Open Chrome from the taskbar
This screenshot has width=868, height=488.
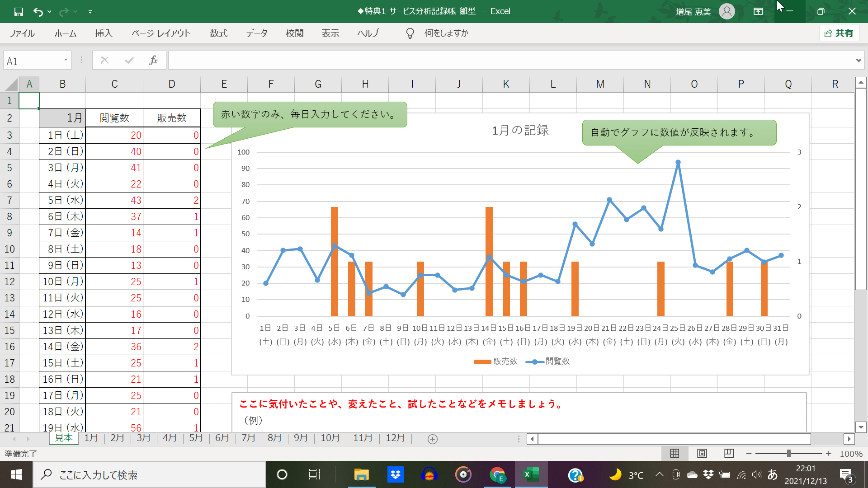coord(497,474)
